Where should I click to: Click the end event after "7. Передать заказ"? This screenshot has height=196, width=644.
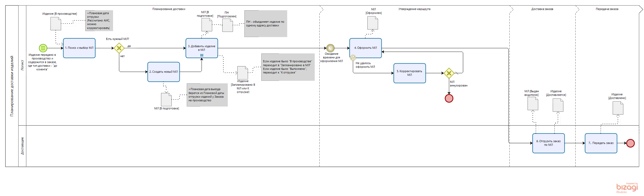(x=630, y=143)
